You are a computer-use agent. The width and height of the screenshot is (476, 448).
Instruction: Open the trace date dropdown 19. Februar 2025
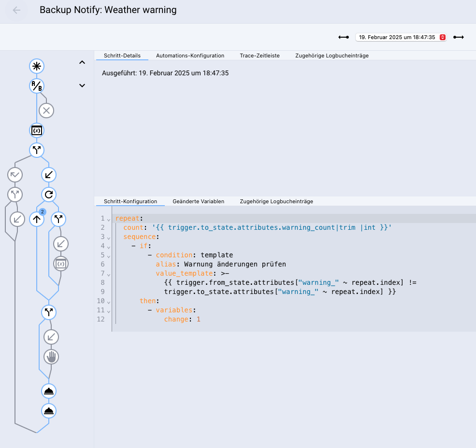point(401,37)
